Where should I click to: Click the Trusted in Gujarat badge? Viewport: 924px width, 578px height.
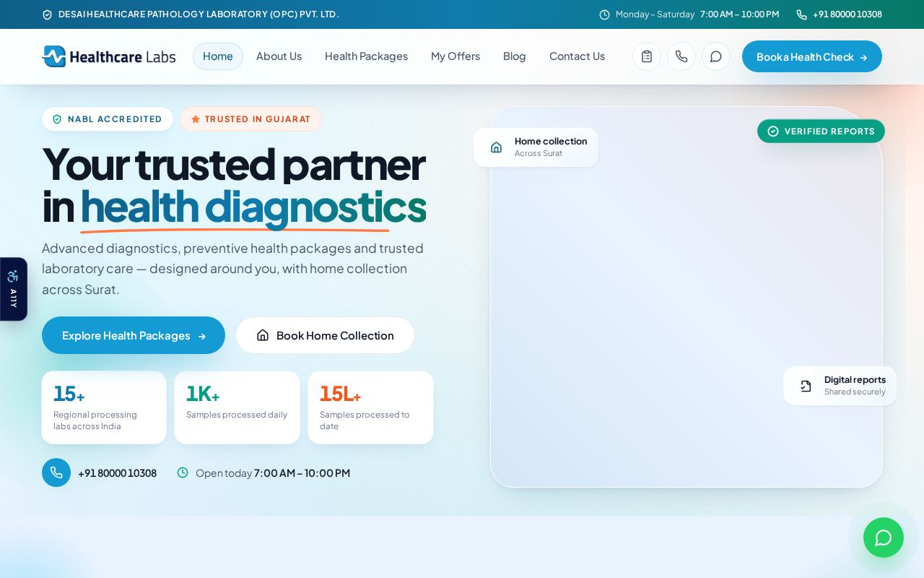[251, 119]
